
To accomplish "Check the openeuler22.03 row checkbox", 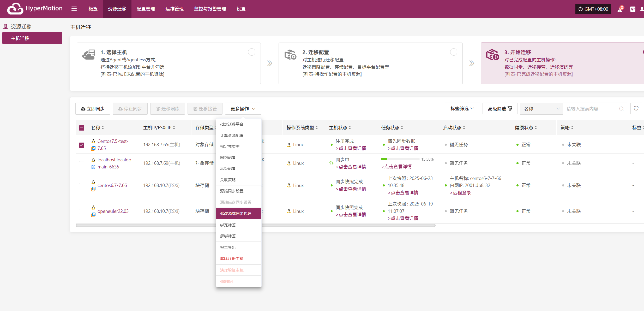I will (82, 212).
